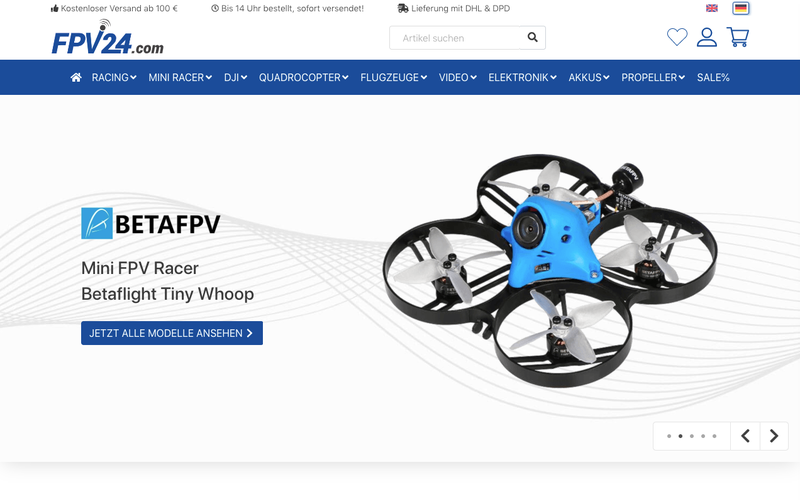This screenshot has width=800, height=504.
Task: Go to home via house icon
Action: [x=76, y=78]
